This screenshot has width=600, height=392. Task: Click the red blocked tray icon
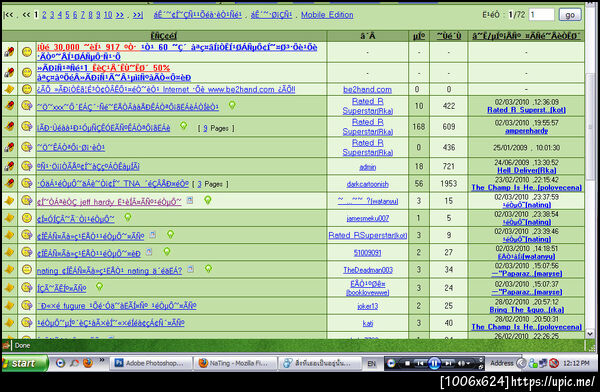click(554, 363)
